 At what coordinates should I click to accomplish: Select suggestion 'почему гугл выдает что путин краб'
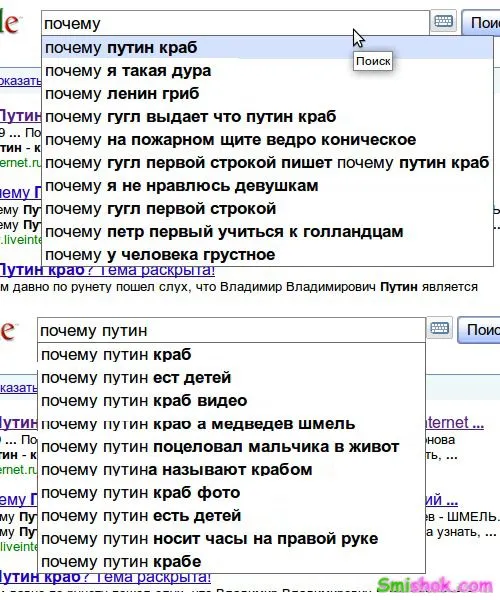tap(267, 117)
